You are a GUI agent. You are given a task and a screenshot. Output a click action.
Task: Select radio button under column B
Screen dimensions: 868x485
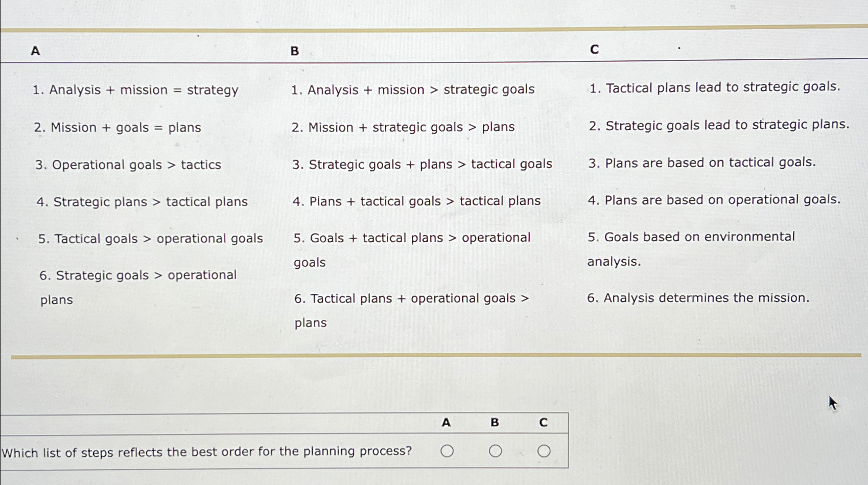click(494, 451)
